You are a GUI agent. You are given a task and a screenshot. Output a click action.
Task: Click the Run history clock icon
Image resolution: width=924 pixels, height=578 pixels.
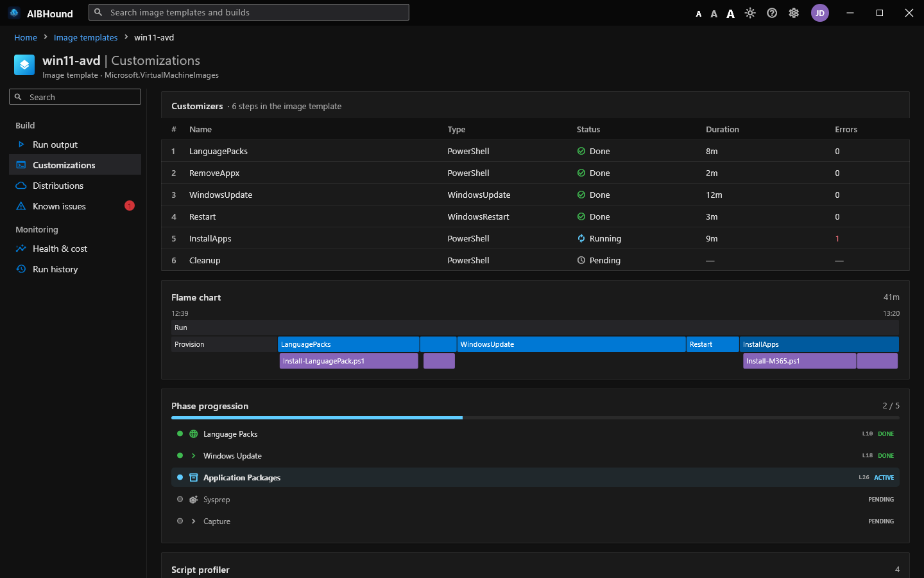click(21, 269)
